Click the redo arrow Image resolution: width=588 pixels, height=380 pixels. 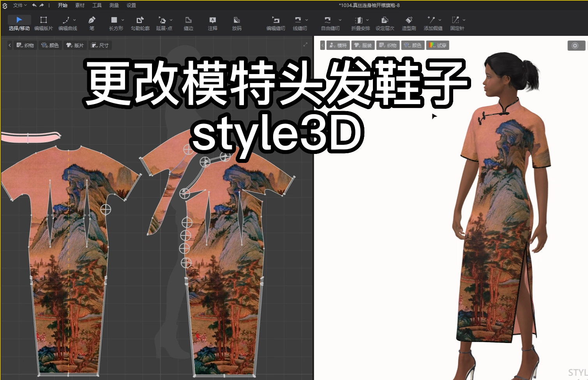42,5
